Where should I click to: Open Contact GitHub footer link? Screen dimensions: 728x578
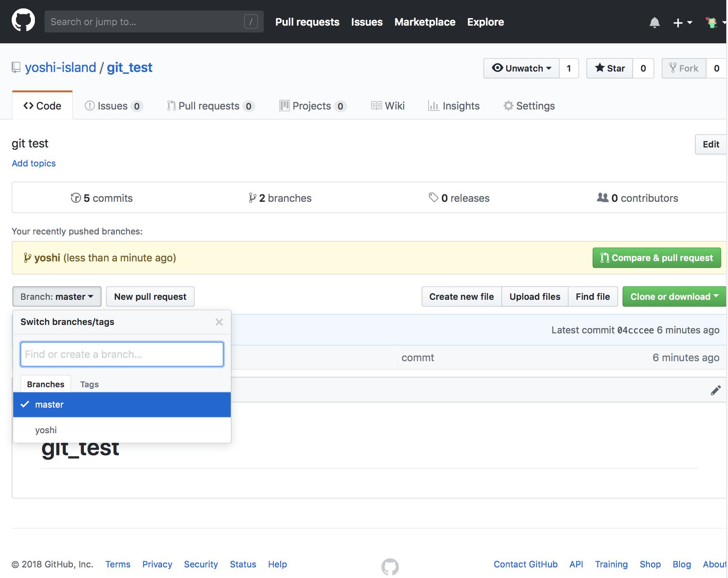coord(525,564)
